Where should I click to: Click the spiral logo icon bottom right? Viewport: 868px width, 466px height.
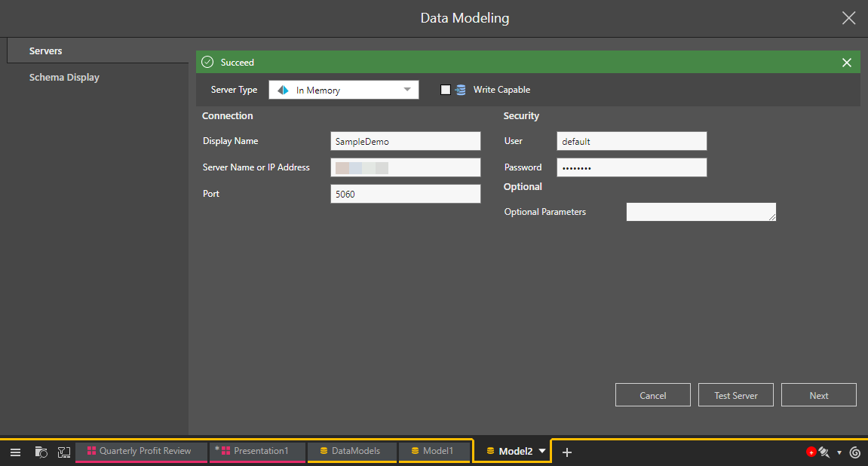tap(854, 452)
